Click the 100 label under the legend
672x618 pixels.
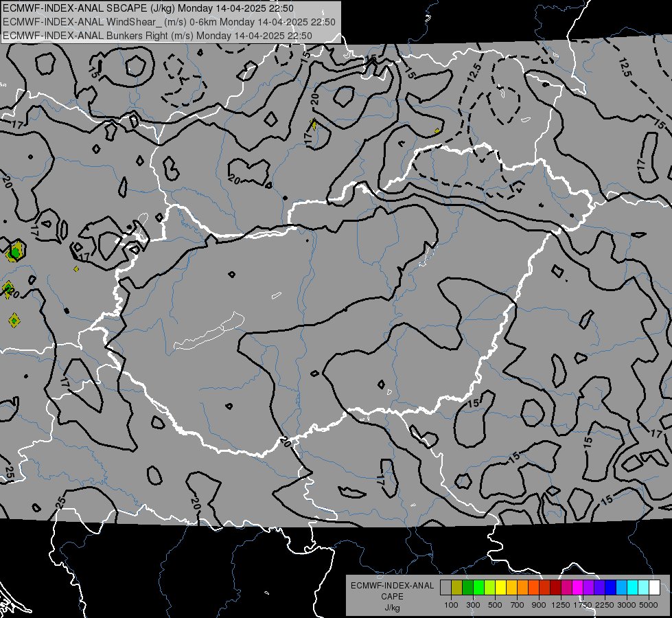(451, 605)
